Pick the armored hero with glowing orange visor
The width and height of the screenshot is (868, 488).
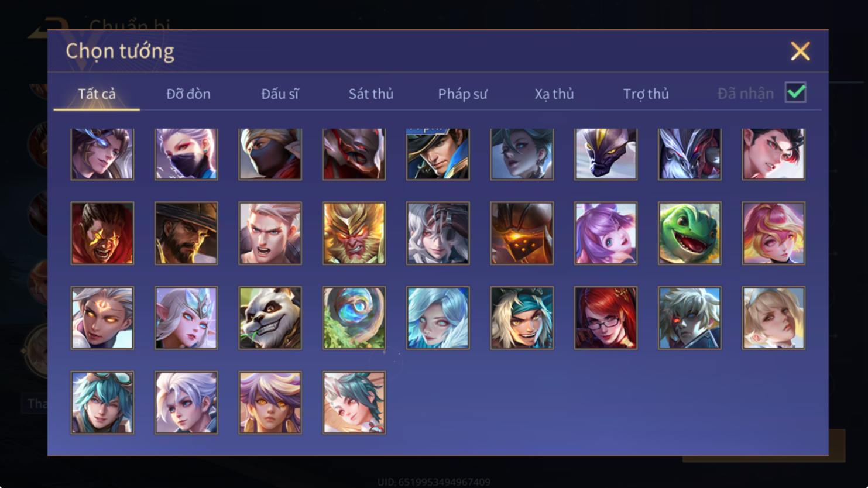tap(522, 233)
